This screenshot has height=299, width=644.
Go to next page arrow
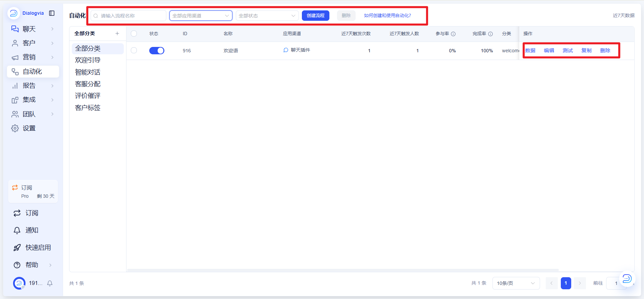(580, 283)
